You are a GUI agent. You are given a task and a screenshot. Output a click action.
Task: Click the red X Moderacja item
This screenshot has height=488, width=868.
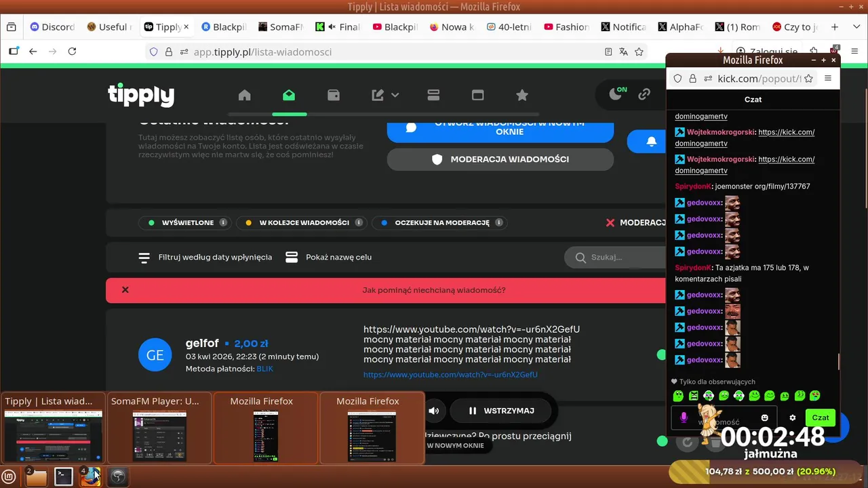point(636,222)
